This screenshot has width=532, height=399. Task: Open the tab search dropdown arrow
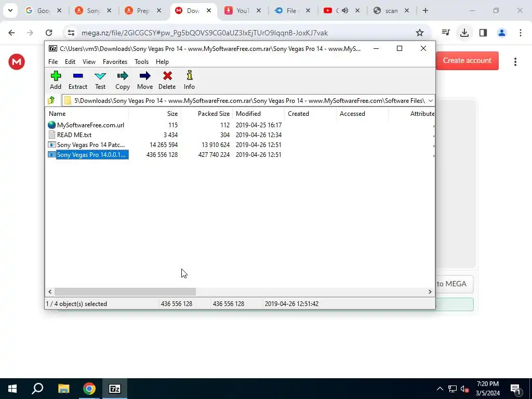pos(10,10)
